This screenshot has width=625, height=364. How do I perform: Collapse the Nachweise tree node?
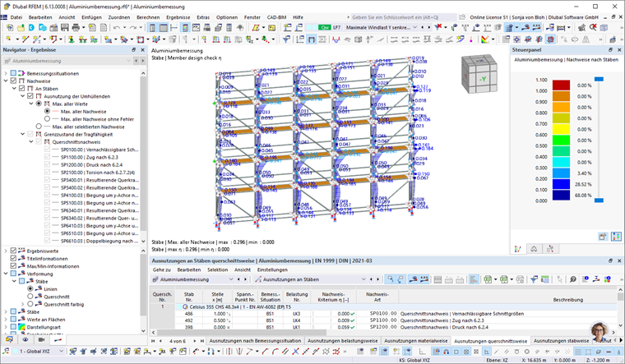[6, 81]
